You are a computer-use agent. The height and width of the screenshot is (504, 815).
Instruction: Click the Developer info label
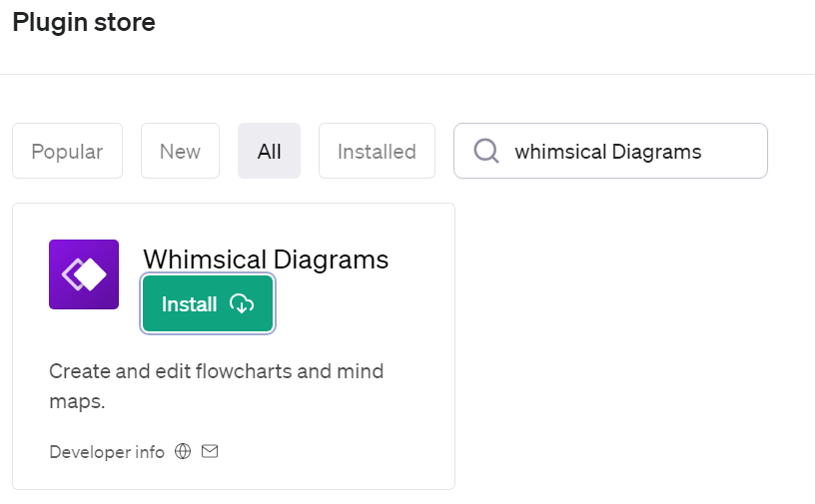[x=107, y=452]
